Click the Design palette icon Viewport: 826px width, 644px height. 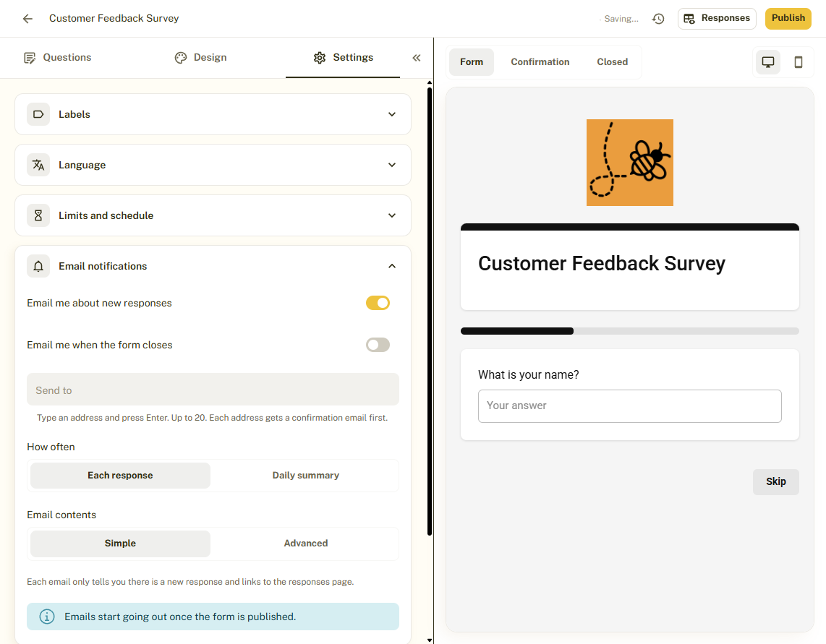(x=181, y=57)
